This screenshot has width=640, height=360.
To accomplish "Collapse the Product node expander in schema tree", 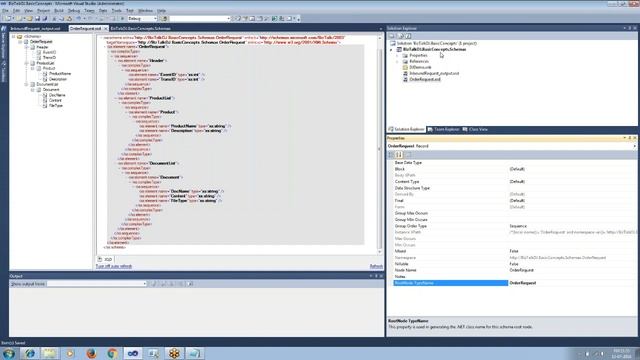I will pos(33,68).
